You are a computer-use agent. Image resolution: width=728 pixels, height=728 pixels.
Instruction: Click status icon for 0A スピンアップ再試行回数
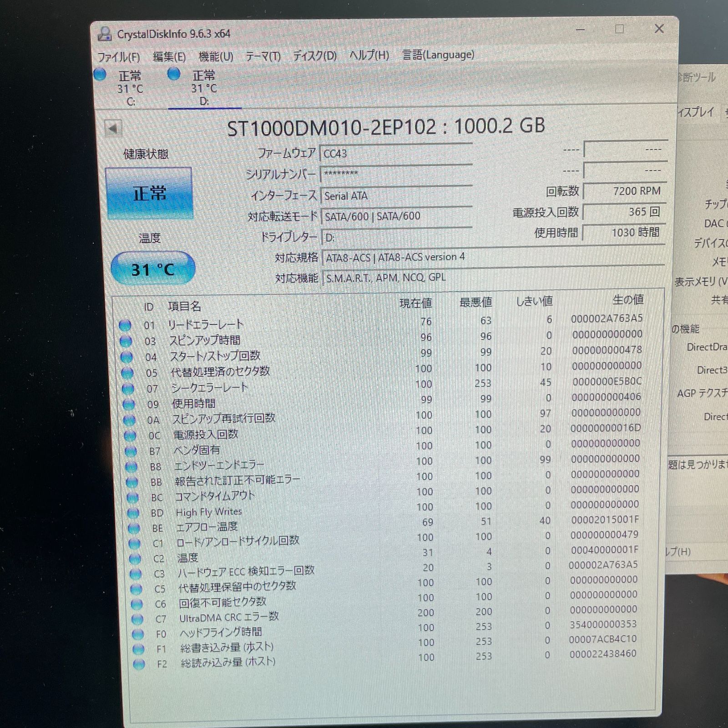pyautogui.click(x=129, y=420)
